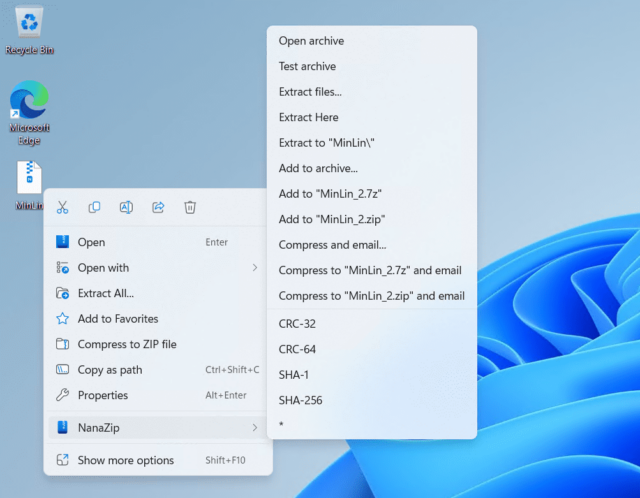This screenshot has width=640, height=498.
Task: Click the Copy as path icon
Action: point(62,370)
